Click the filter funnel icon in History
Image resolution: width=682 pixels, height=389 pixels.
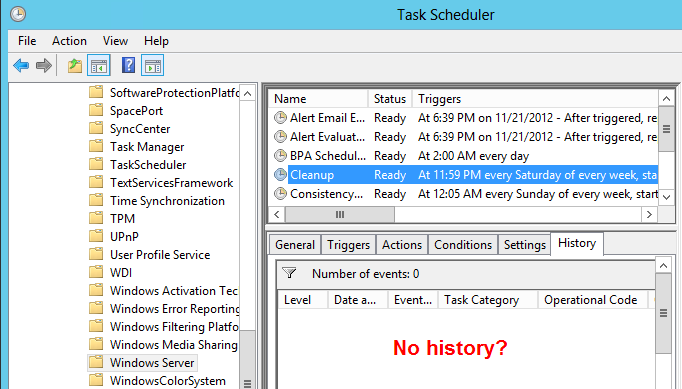289,273
